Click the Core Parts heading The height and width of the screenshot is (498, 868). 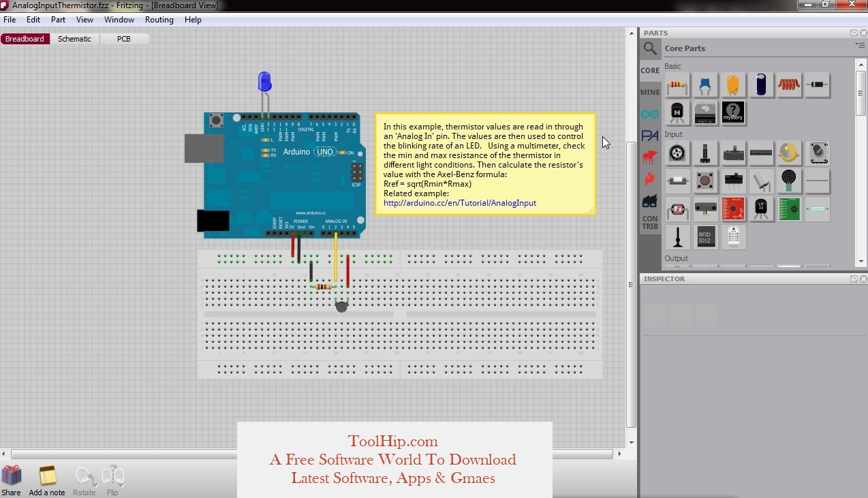685,48
